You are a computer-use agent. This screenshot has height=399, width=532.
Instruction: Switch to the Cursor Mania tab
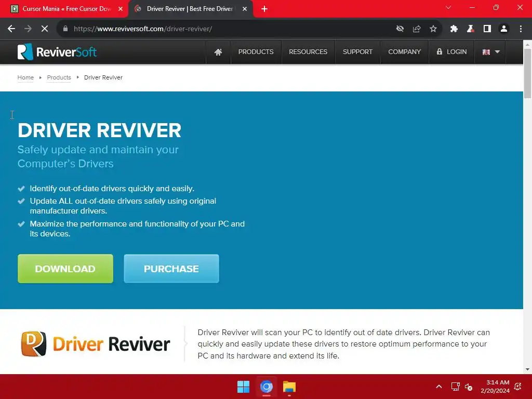(64, 9)
